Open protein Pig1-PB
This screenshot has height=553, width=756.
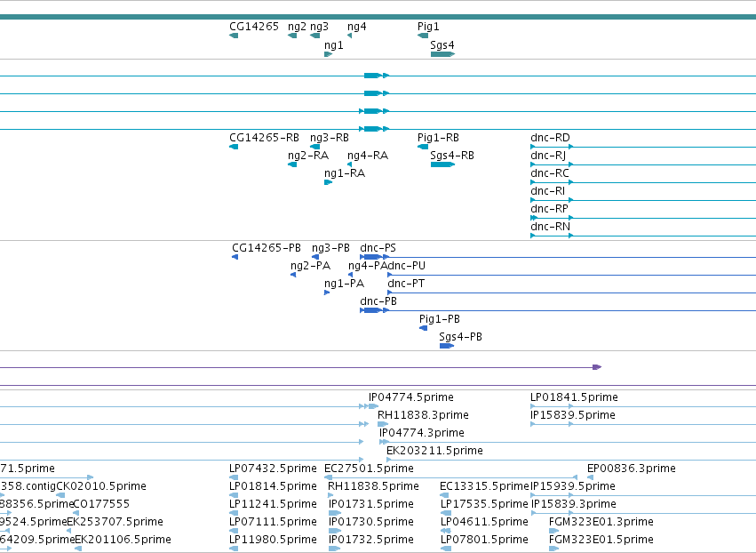pyautogui.click(x=440, y=319)
